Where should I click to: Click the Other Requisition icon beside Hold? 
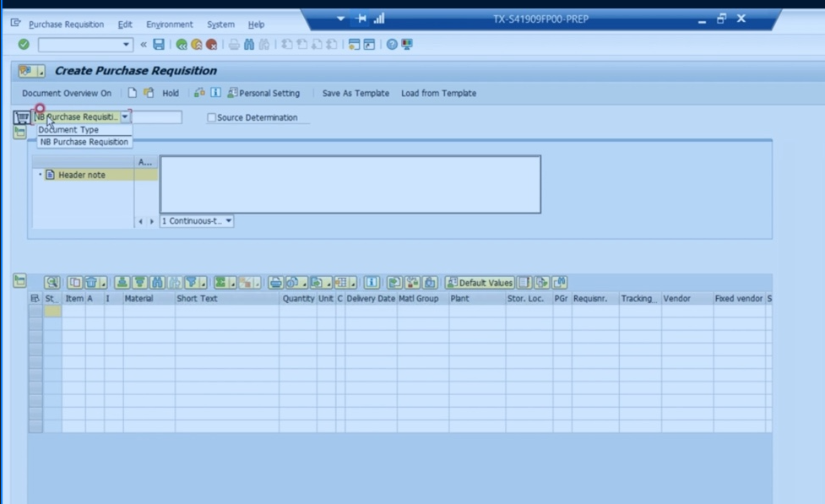tap(149, 93)
